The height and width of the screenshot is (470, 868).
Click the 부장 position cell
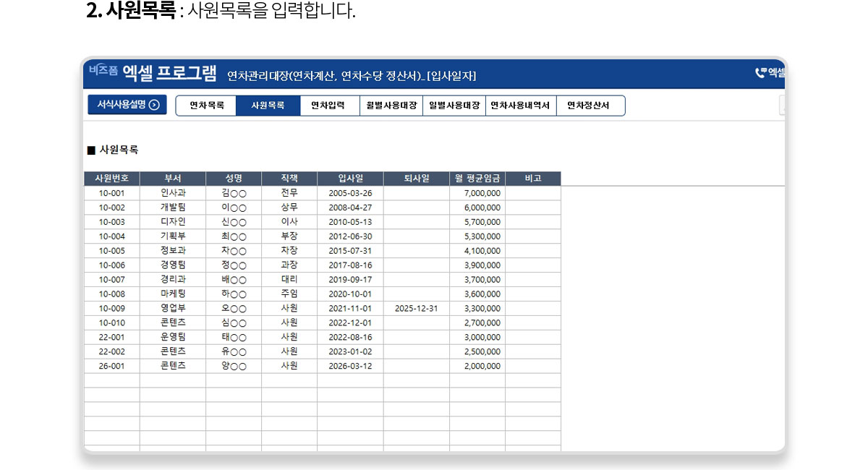(289, 236)
